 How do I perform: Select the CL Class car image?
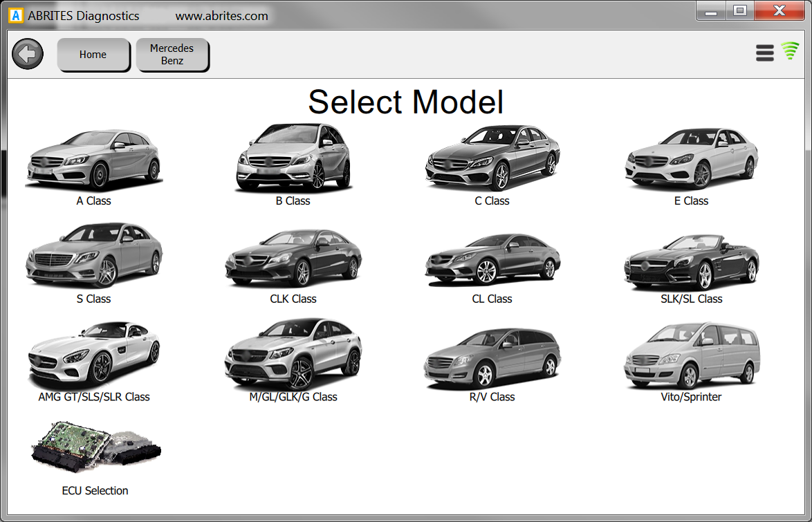click(492, 259)
